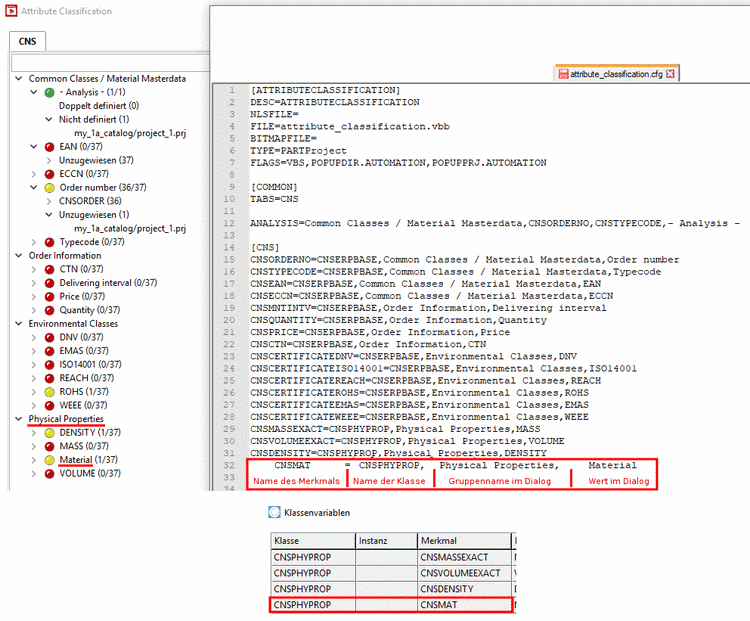Expand Unzugewiesen (37) under EAN
This screenshot has height=621, width=750.
point(49,160)
